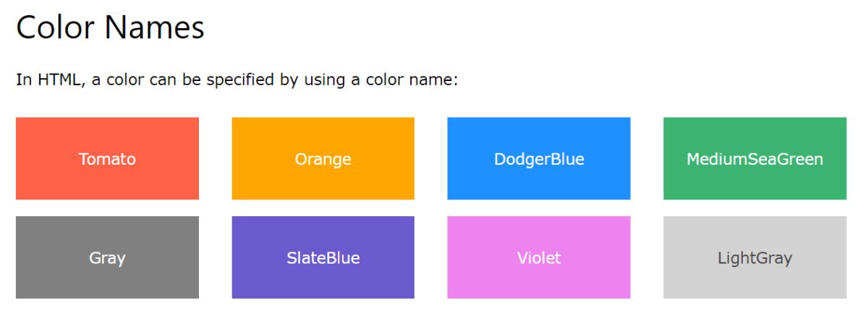Screen dimensions: 868x313
Task: Click the LightGray color block
Action: click(x=754, y=257)
